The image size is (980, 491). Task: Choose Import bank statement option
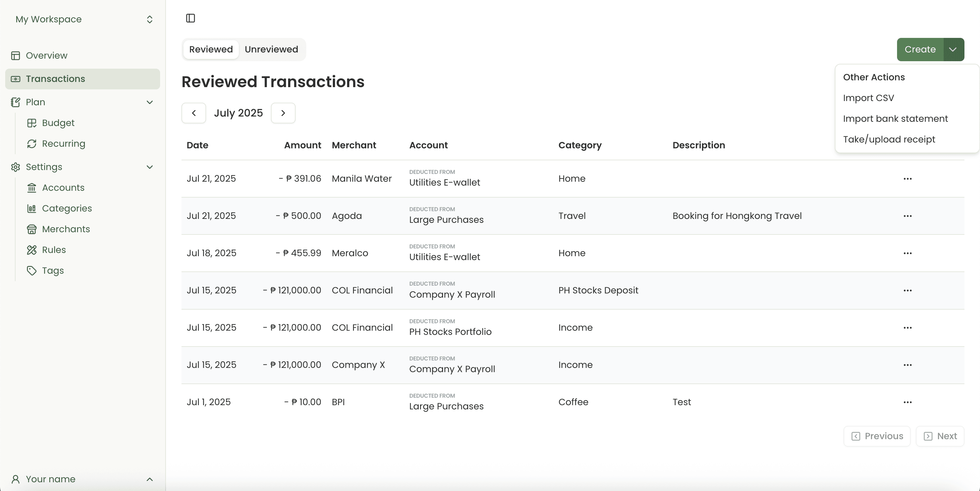click(x=895, y=119)
